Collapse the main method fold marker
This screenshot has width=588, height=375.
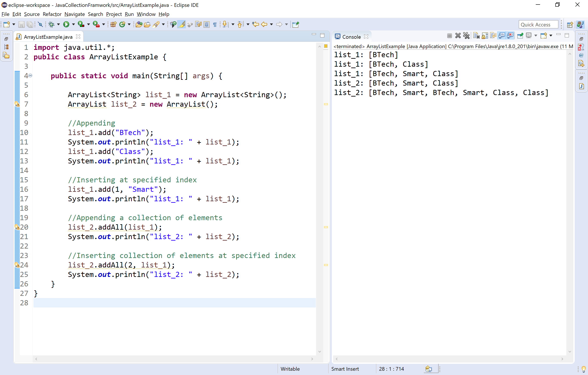(x=30, y=76)
